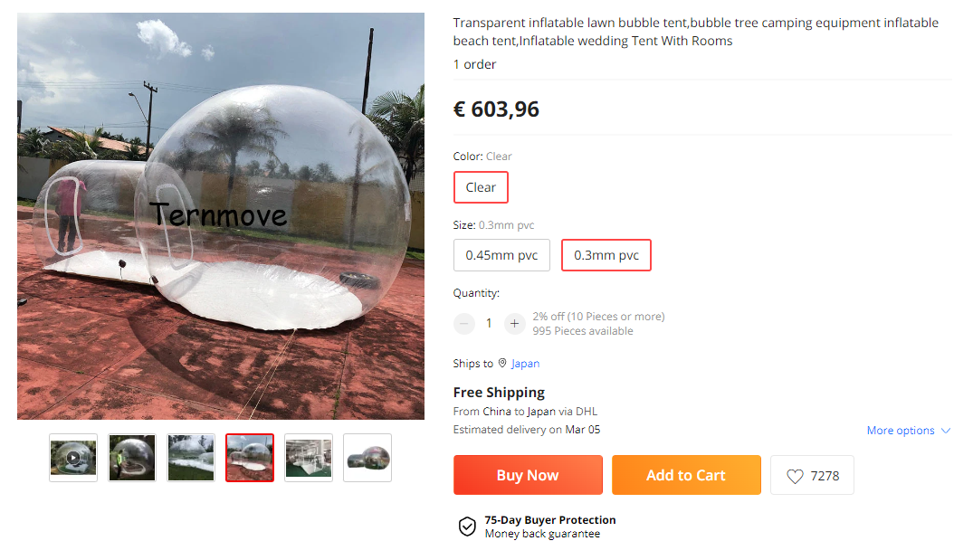The image size is (973, 560).
Task: Choose the Clear color option
Action: tap(481, 187)
